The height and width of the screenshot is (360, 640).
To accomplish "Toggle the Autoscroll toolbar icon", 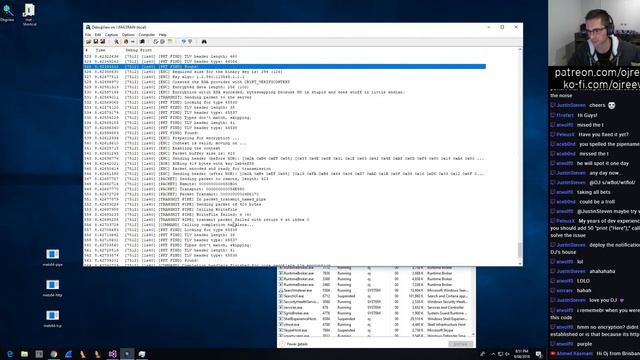I will point(170,42).
